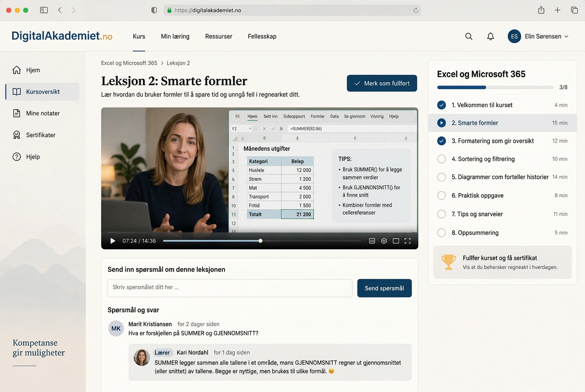Click the Hjem house icon in sidebar
This screenshot has width=585, height=392.
[x=17, y=70]
